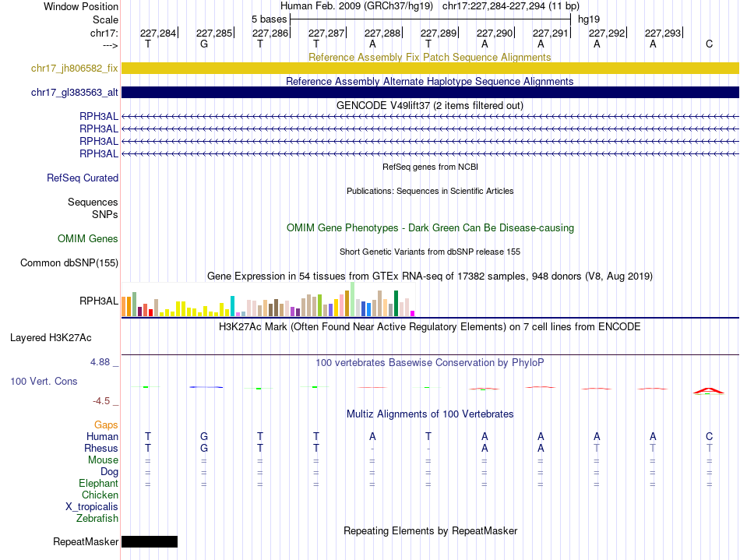This screenshot has width=740, height=560.
Task: Click Repeating Elements by RepeatMasker title
Action: (x=430, y=530)
